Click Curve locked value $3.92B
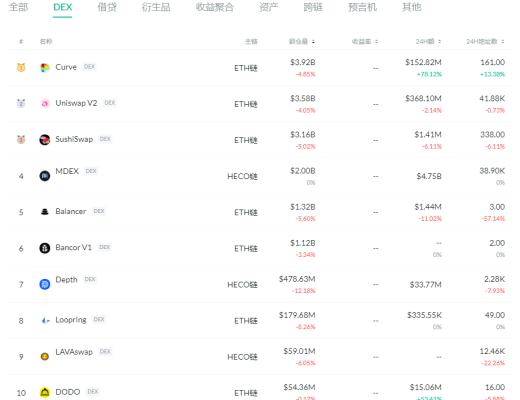This screenshot has height=400, width=520. pyautogui.click(x=303, y=62)
